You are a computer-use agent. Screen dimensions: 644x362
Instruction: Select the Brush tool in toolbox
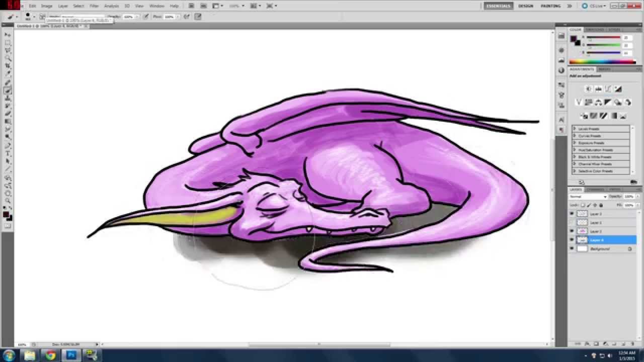pyautogui.click(x=8, y=90)
